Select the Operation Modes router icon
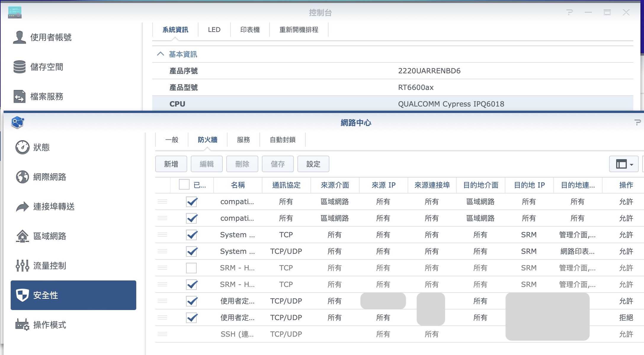 pos(23,325)
